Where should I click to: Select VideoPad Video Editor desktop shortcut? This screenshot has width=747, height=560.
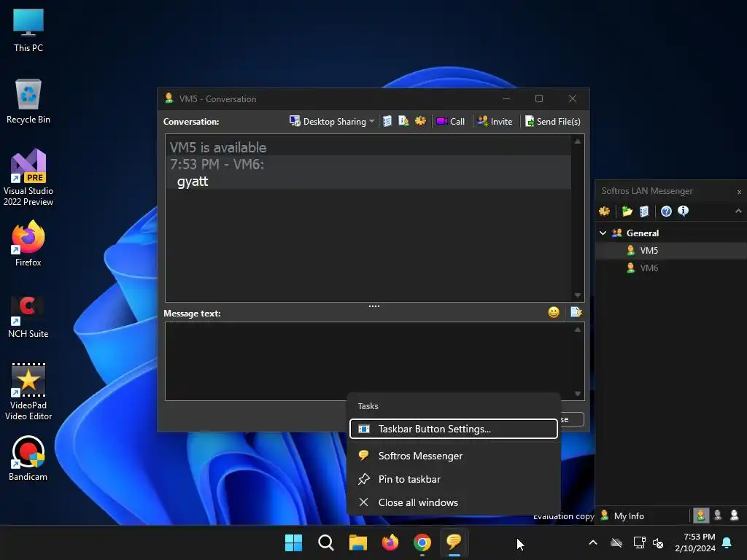click(x=28, y=392)
